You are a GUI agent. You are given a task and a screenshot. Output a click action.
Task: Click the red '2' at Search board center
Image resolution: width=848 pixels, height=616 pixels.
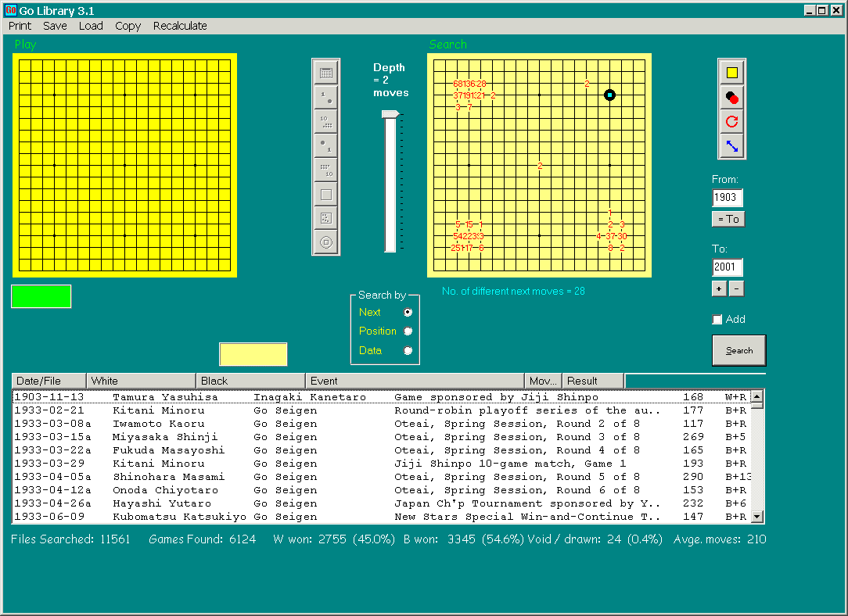coord(540,166)
